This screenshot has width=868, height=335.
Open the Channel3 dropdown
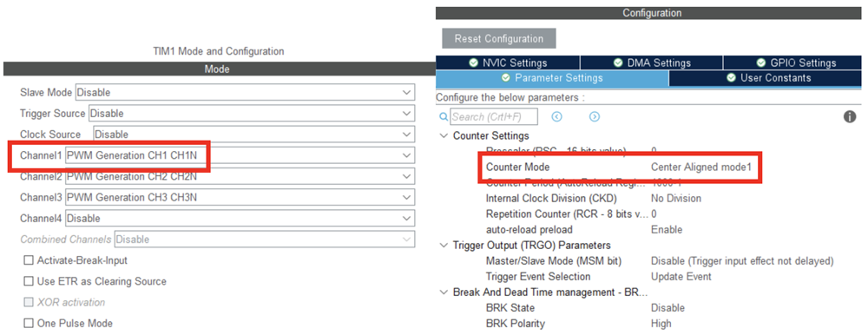240,198
